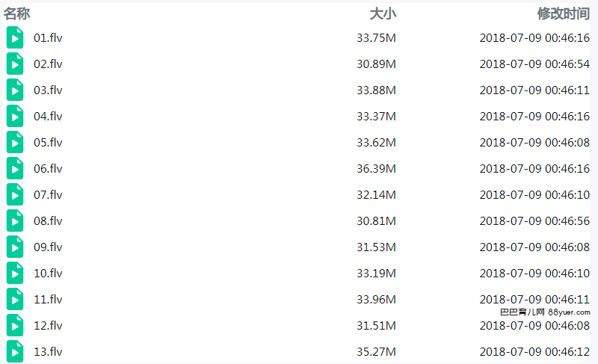Click the file icon for 06.flv

point(15,168)
